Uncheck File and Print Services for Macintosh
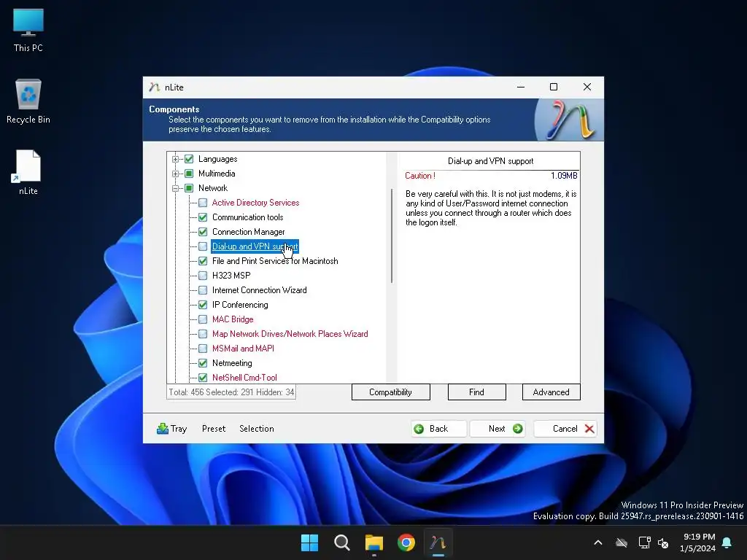This screenshot has width=747, height=560. point(203,261)
